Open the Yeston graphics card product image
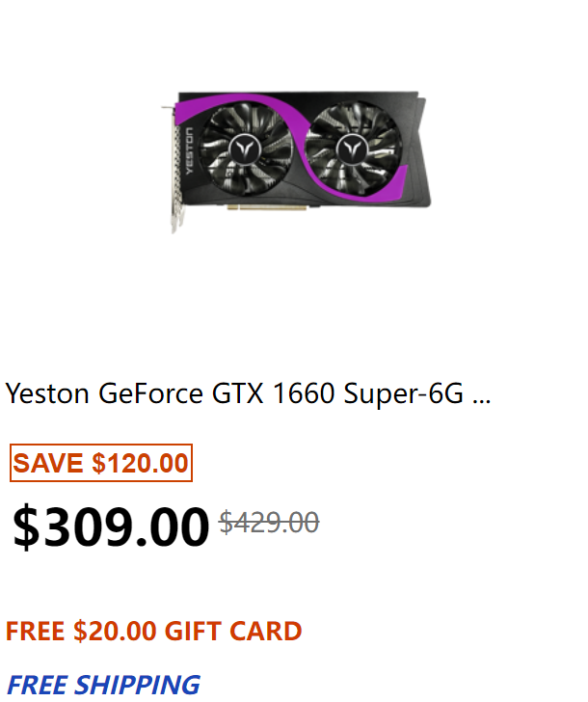 click(x=296, y=162)
